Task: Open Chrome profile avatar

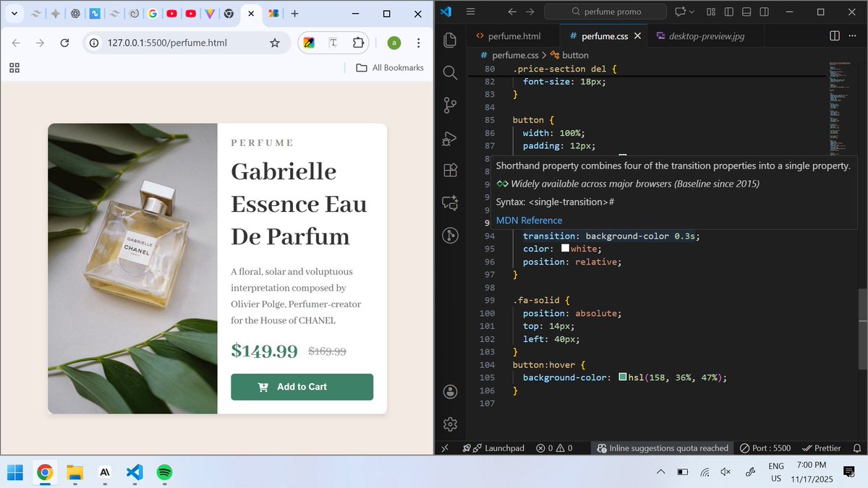Action: pyautogui.click(x=393, y=43)
